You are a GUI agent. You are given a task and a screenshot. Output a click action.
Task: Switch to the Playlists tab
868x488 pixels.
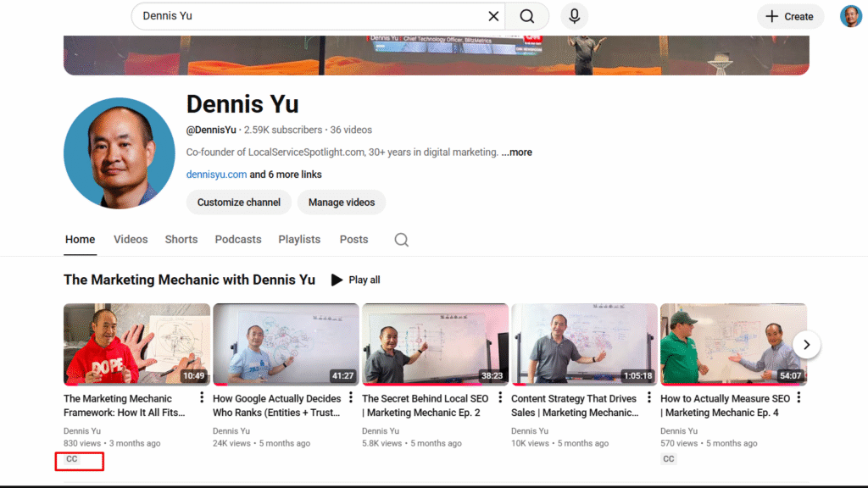(x=299, y=240)
